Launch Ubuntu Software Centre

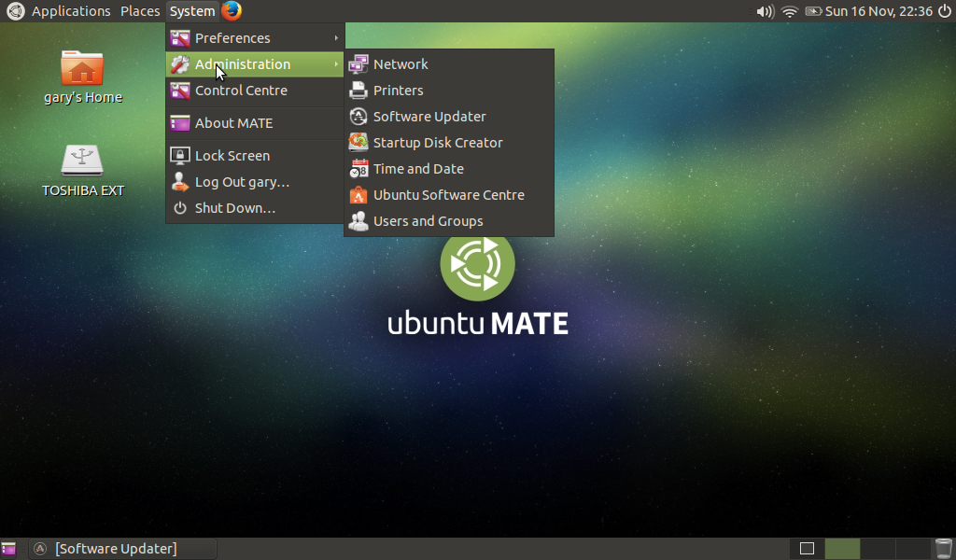[449, 195]
